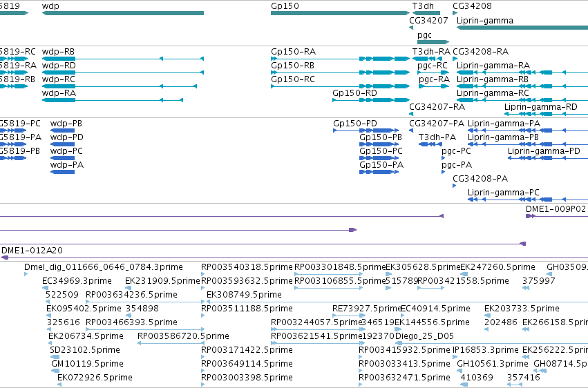Image resolution: width=588 pixels, height=388 pixels.
Task: Click EST RP003540318.5prime
Action: 247,267
